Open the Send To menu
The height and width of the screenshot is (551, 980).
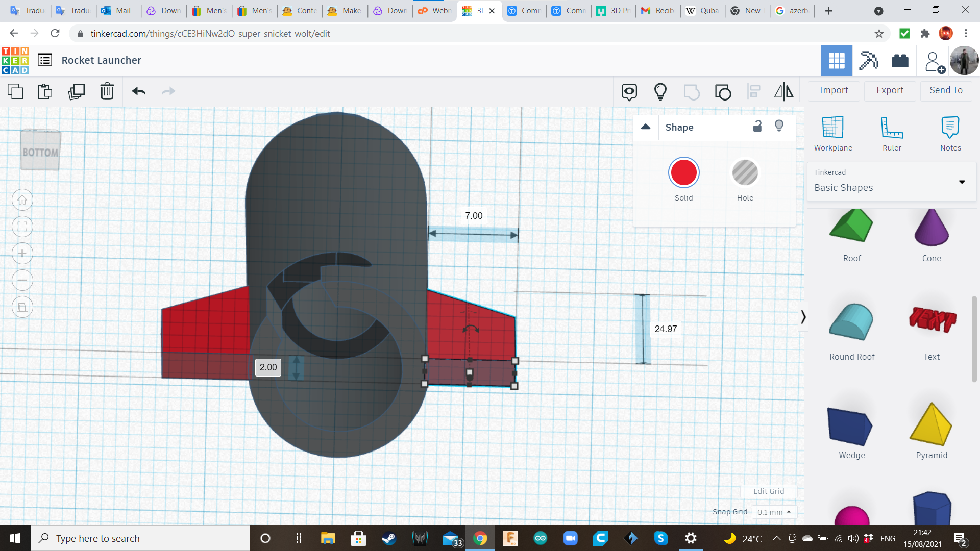[946, 90]
